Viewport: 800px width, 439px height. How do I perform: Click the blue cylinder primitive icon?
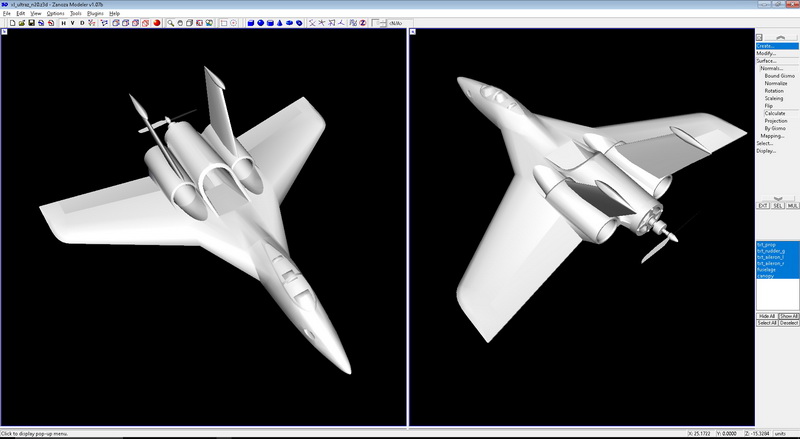pyautogui.click(x=270, y=23)
